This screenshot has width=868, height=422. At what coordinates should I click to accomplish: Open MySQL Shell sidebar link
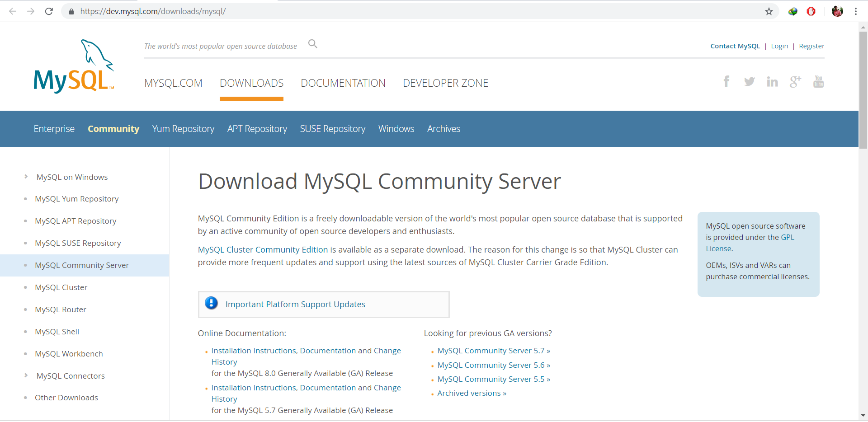[x=57, y=332]
